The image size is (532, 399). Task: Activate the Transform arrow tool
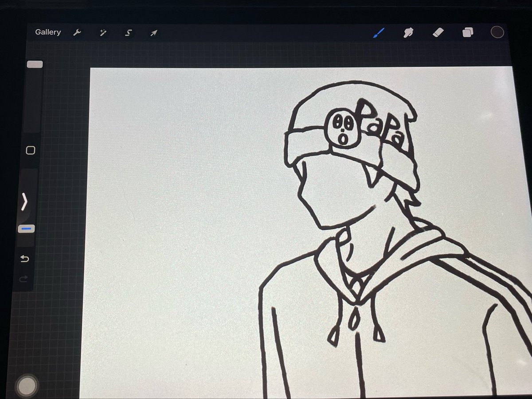point(154,33)
